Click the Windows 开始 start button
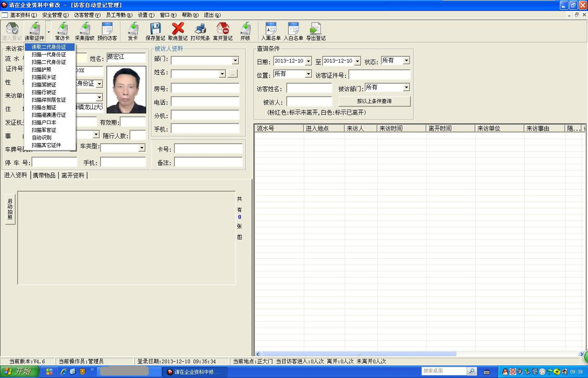 pos(19,372)
